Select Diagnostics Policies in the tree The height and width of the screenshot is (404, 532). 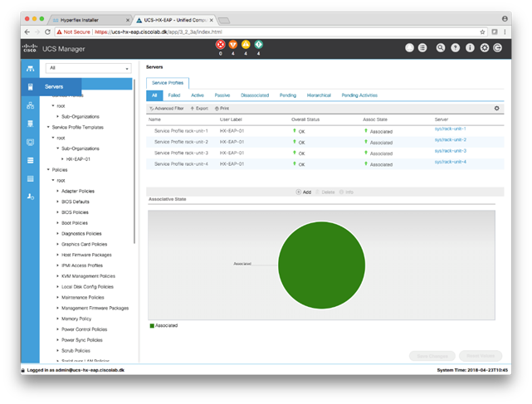(x=81, y=233)
